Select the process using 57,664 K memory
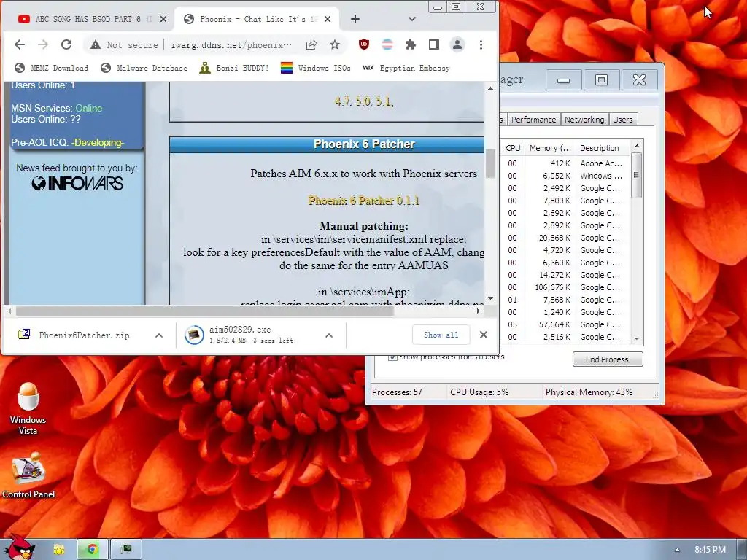This screenshot has height=560, width=747. 566,324
